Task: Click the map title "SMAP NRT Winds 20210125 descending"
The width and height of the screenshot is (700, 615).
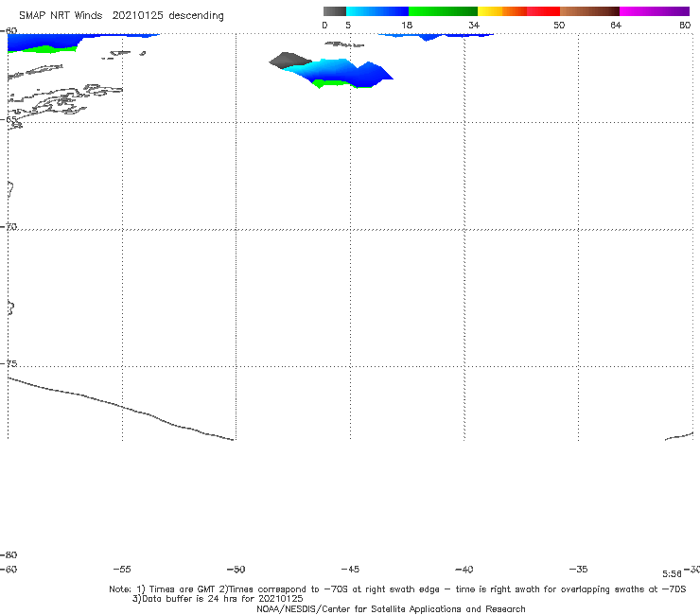Action: [121, 16]
